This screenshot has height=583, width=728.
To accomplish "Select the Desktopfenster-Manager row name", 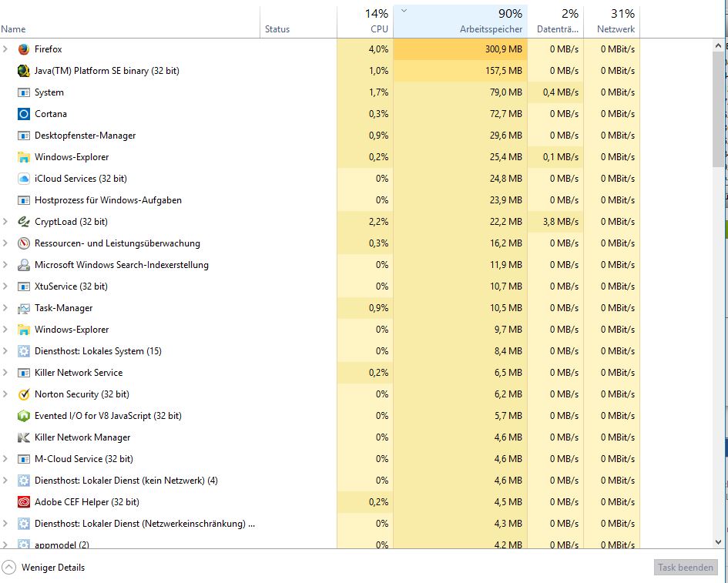I will 85,135.
